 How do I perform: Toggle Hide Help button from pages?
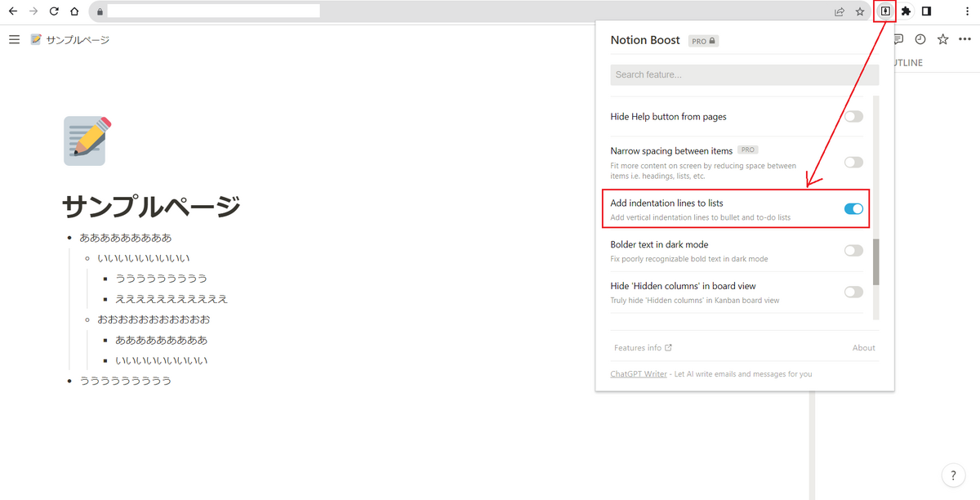click(853, 117)
